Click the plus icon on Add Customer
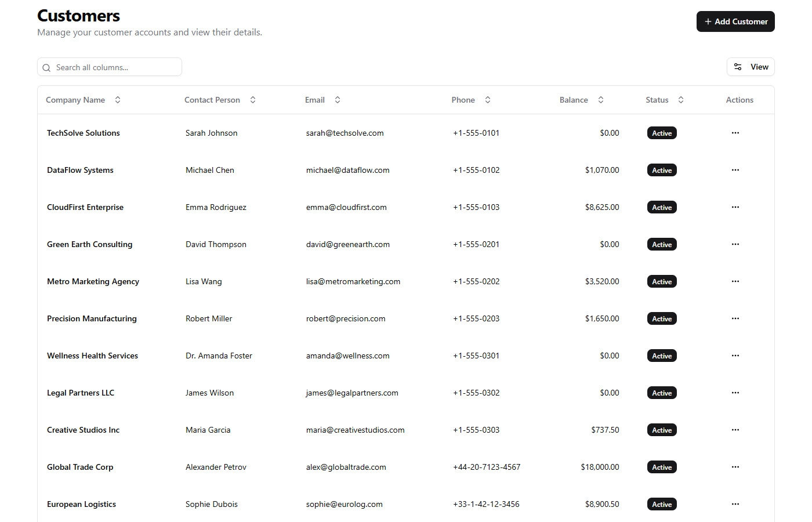 point(708,21)
